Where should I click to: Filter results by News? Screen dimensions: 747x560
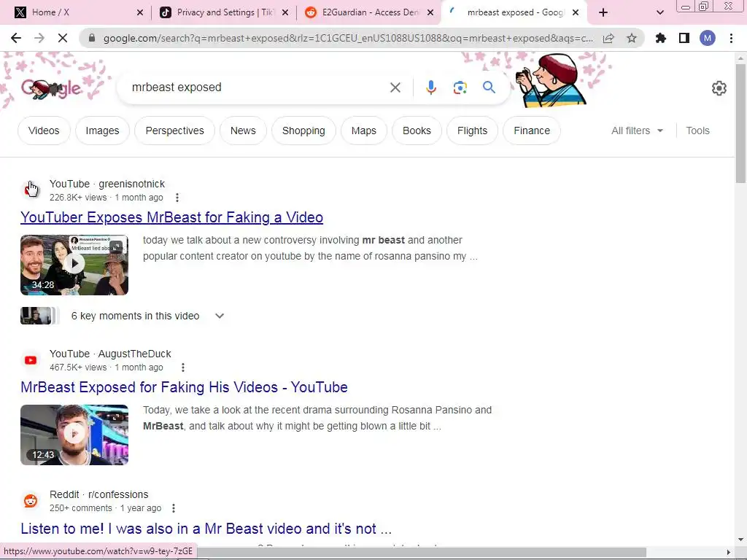coord(243,131)
